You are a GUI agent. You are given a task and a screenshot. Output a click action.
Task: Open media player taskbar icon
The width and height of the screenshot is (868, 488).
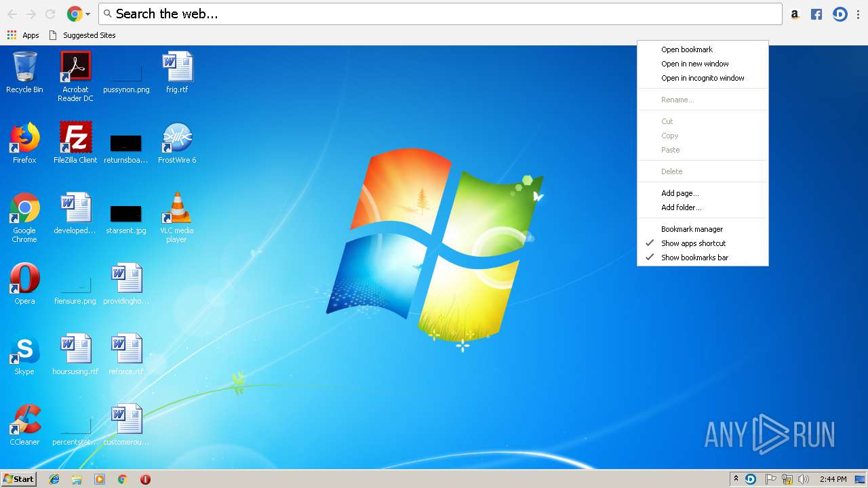pyautogui.click(x=100, y=479)
